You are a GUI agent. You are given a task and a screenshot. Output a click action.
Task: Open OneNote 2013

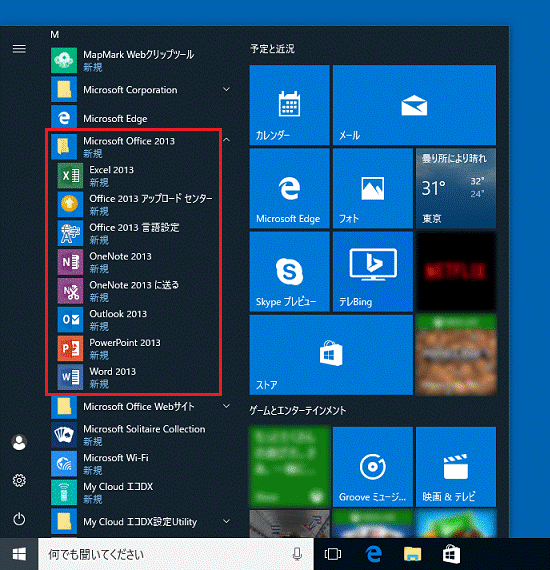click(x=138, y=262)
